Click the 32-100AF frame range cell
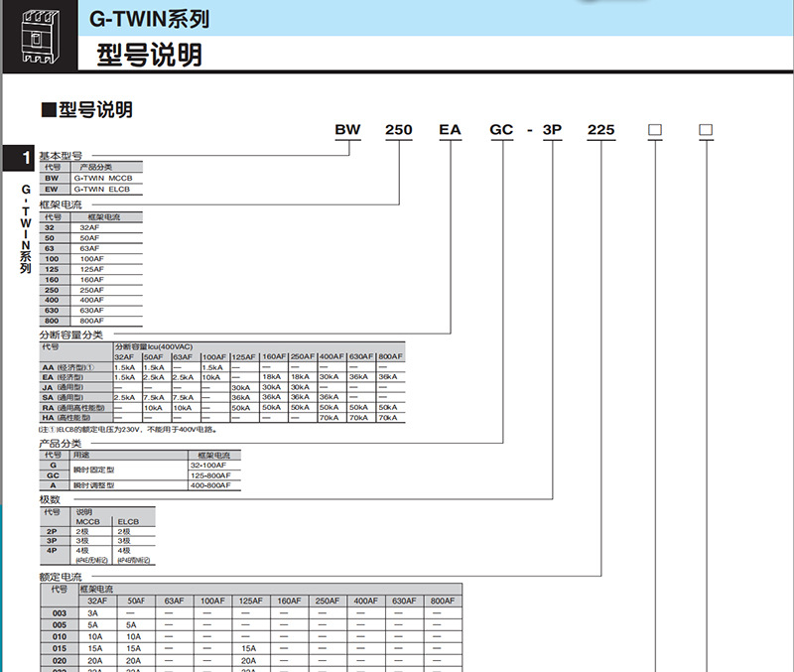794x672 pixels. 208,465
